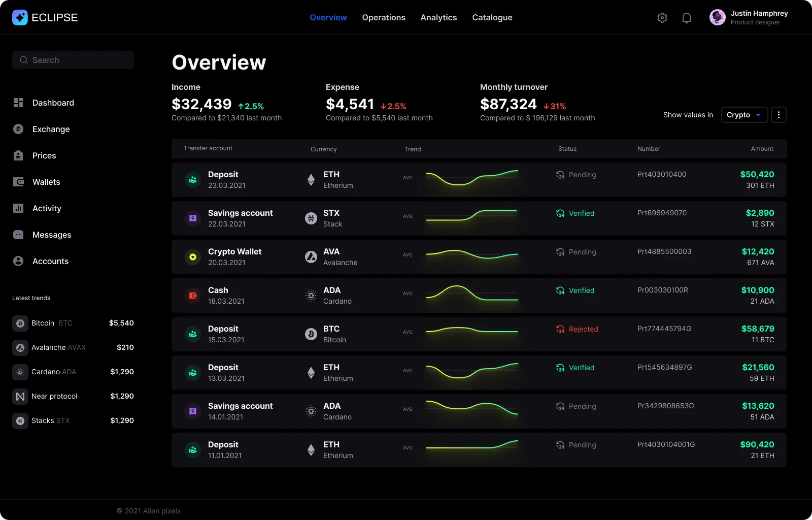Open Wallets from the sidebar

(46, 182)
